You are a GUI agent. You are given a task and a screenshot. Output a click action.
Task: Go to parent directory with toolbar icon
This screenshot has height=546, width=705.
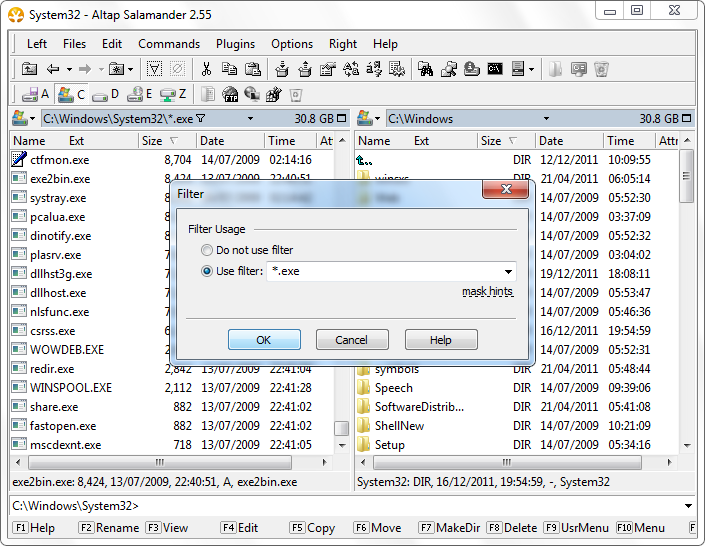pyautogui.click(x=29, y=69)
